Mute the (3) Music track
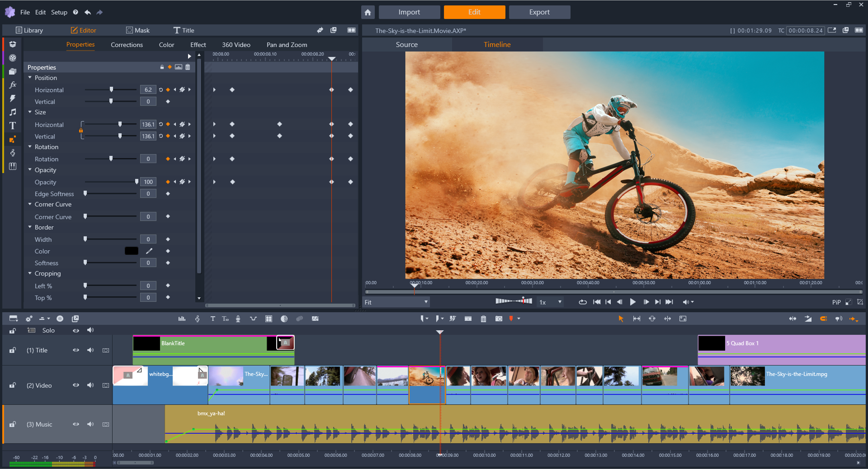This screenshot has width=868, height=469. [90, 424]
